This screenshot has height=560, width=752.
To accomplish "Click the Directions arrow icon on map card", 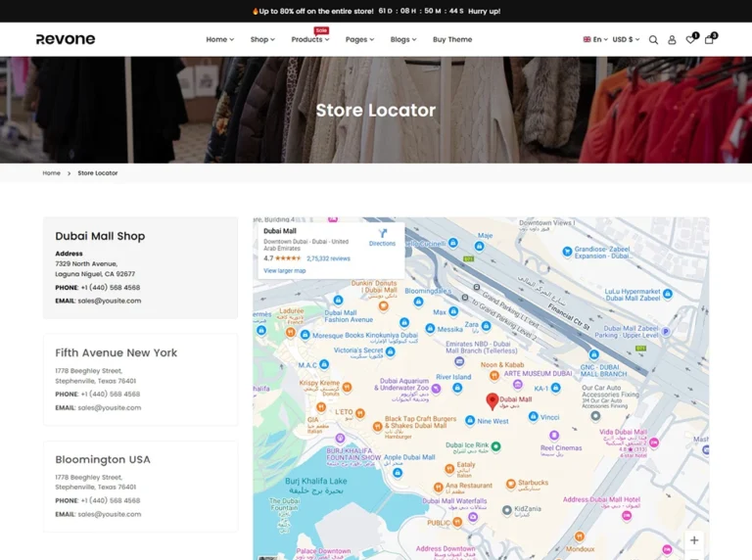I will [x=382, y=233].
